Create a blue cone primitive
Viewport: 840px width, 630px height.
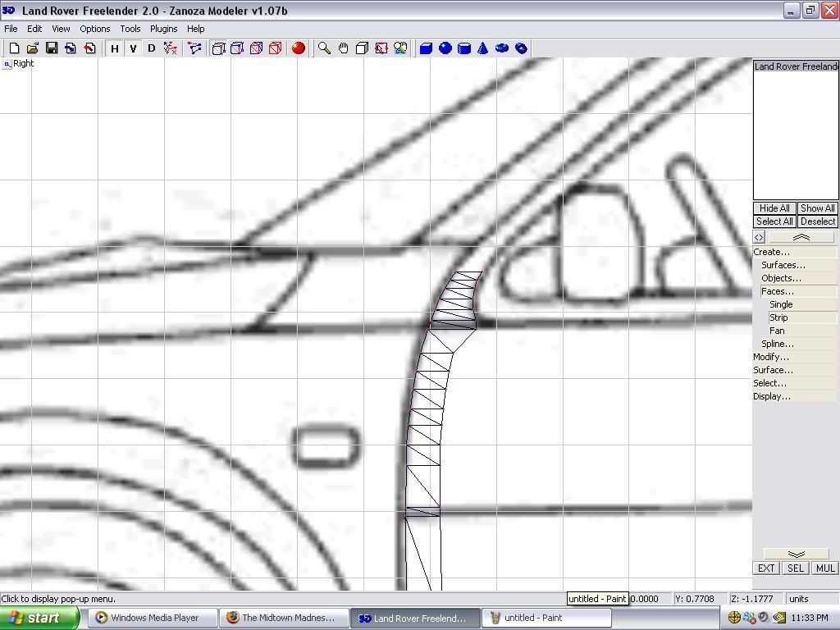pyautogui.click(x=483, y=48)
